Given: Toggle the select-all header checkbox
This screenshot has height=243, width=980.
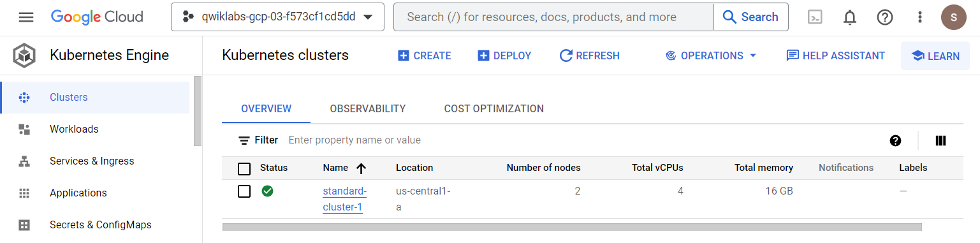Looking at the screenshot, I should point(244,169).
